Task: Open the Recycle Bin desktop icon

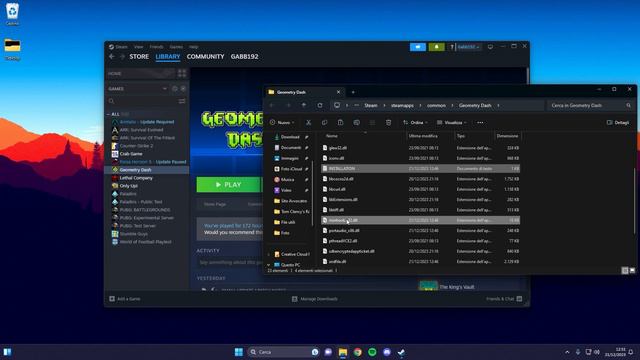Action: [x=12, y=12]
